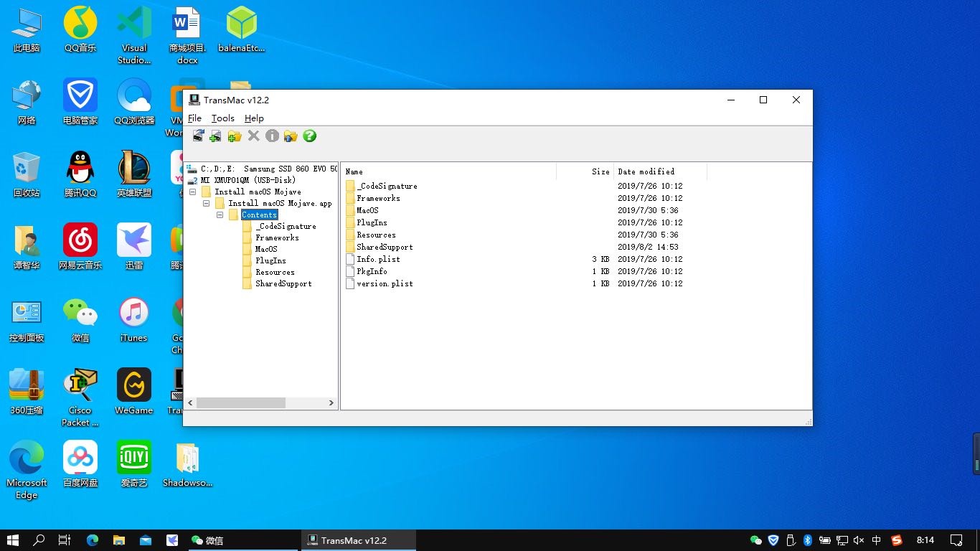Click the gray X delete icon
The height and width of the screenshot is (551, 980).
coord(253,136)
